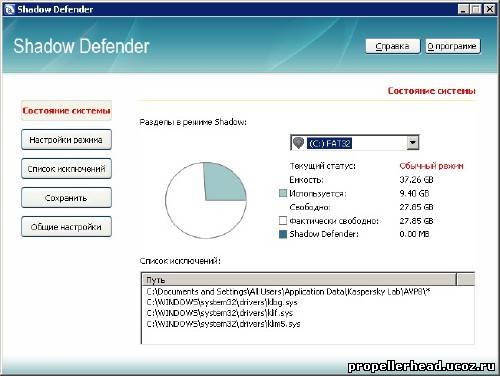
Task: Select the klif.sys exclusion entry
Action: point(220,313)
